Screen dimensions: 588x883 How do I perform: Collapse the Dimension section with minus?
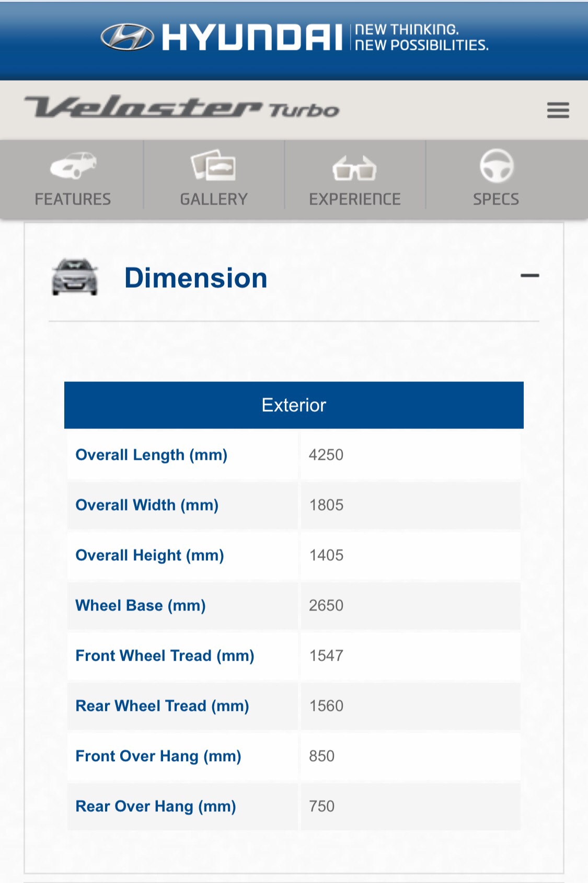pos(529,276)
